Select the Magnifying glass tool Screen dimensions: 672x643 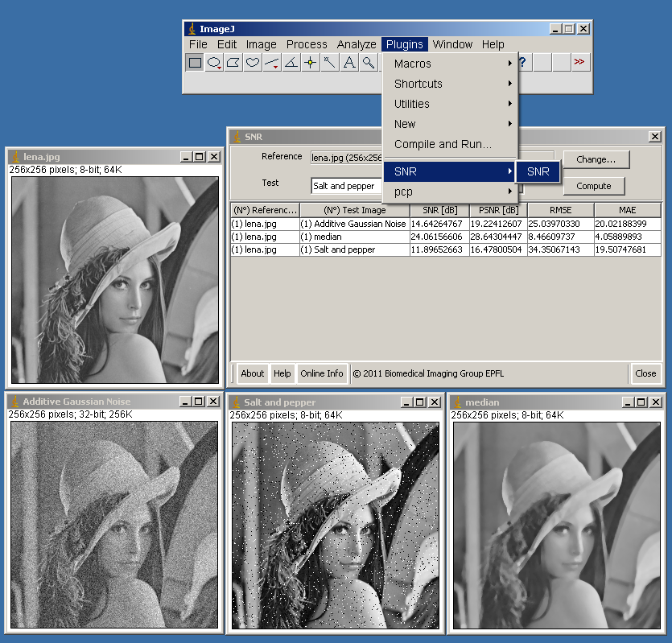[369, 63]
